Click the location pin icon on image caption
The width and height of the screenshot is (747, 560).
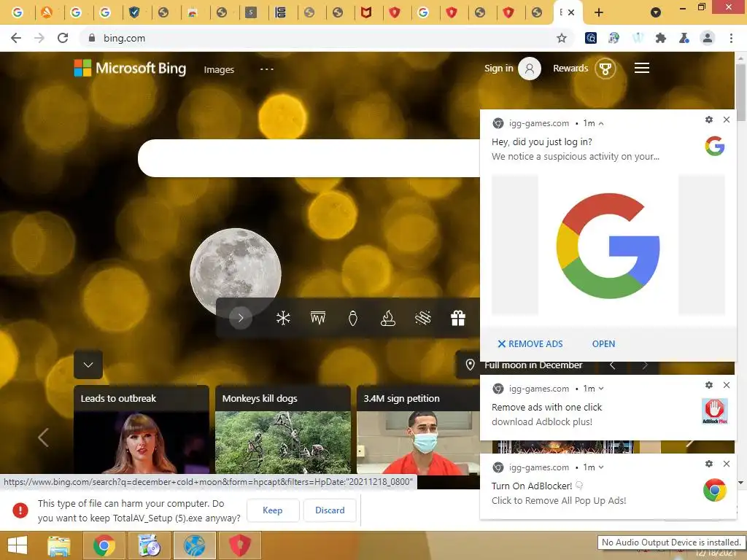pyautogui.click(x=470, y=365)
